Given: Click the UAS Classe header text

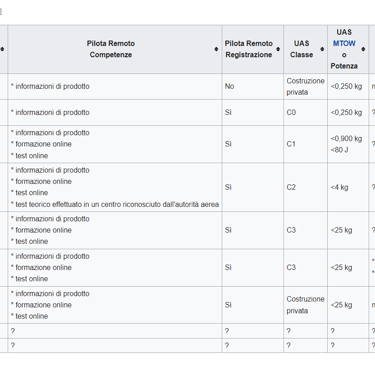Looking at the screenshot, I should pyautogui.click(x=301, y=49).
